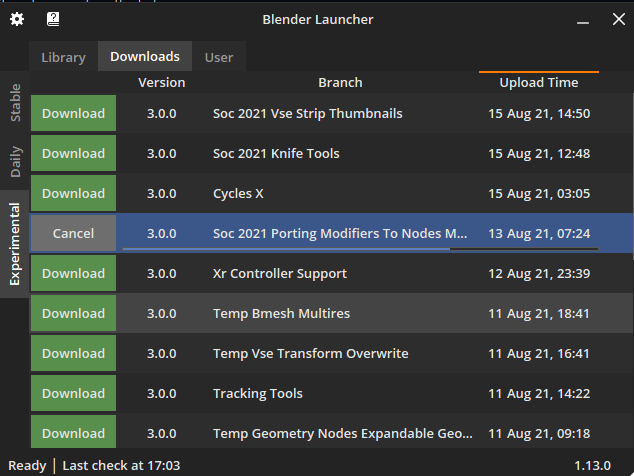Viewport: 634px width, 476px height.
Task: Click upload time 12 Aug 21, 23:39
Action: tap(539, 274)
